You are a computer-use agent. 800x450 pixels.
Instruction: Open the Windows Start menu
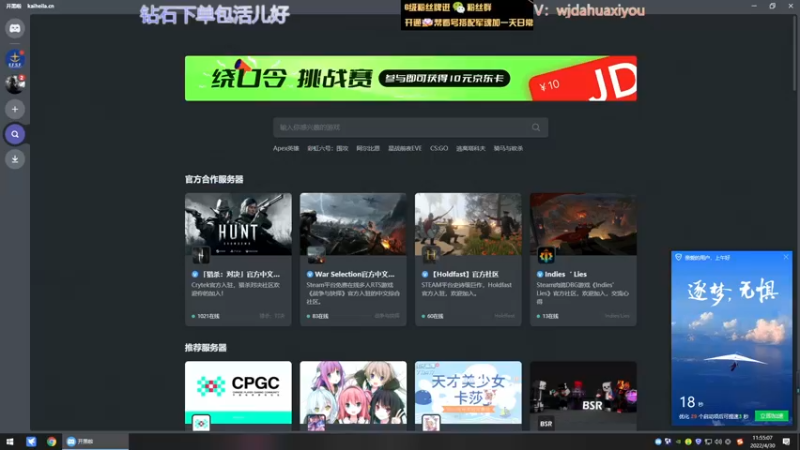click(x=10, y=441)
